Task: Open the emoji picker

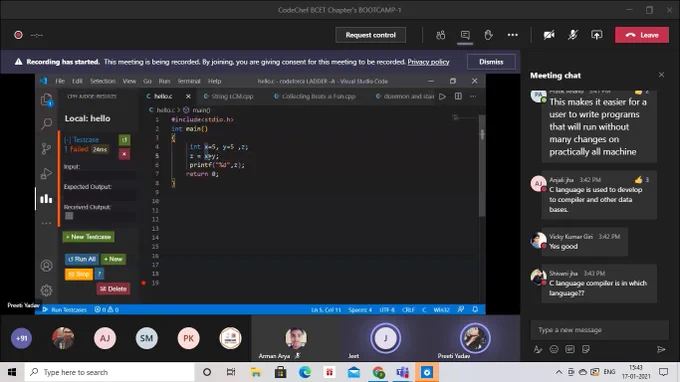Action: (554, 349)
